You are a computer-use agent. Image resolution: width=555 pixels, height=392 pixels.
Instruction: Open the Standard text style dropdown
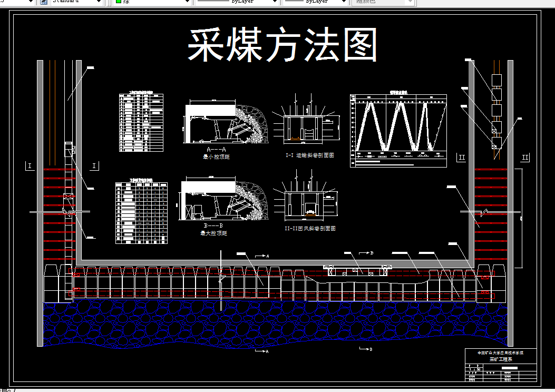click(x=99, y=2)
